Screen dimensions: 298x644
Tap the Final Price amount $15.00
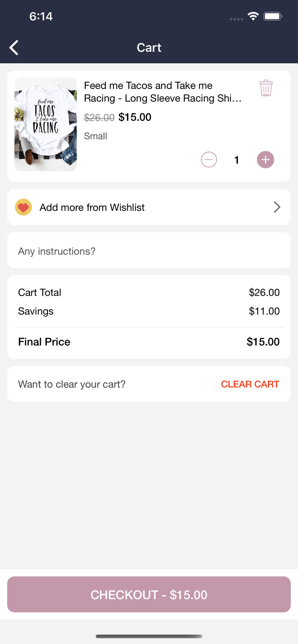click(263, 342)
